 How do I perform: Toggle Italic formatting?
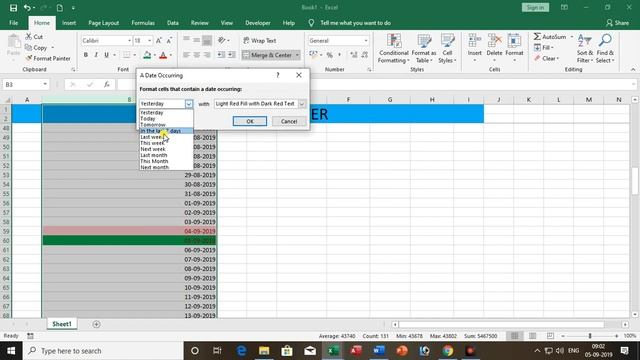[96, 55]
